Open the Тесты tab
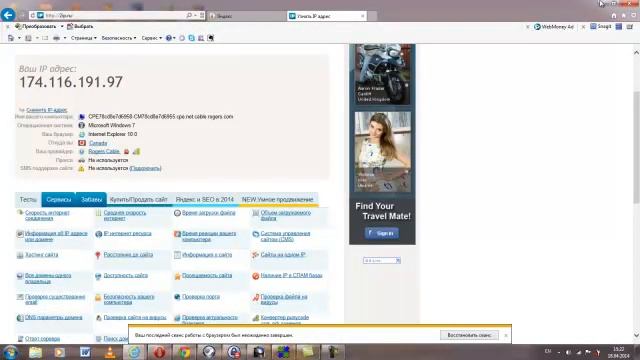This screenshot has width=640, height=360. (x=28, y=200)
